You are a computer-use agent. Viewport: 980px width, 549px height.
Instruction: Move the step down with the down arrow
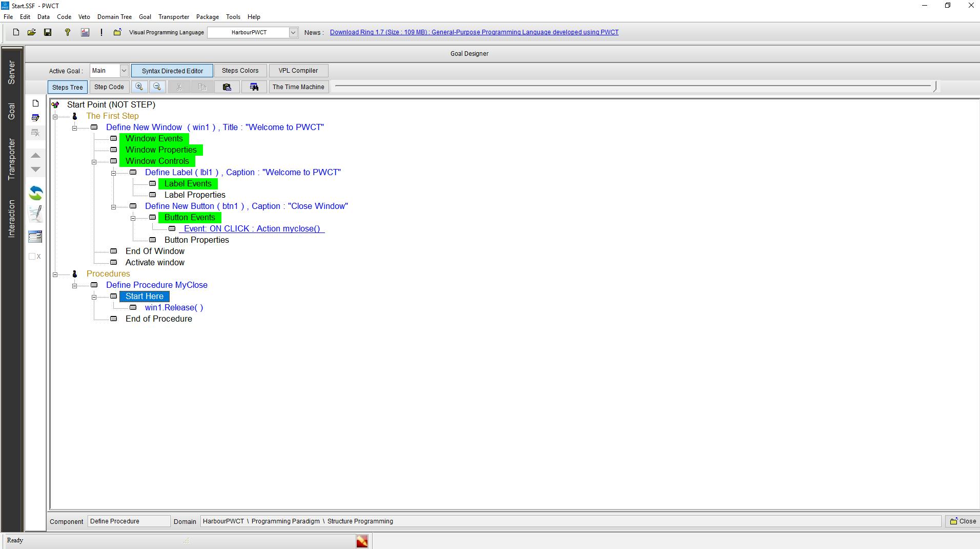(35, 170)
